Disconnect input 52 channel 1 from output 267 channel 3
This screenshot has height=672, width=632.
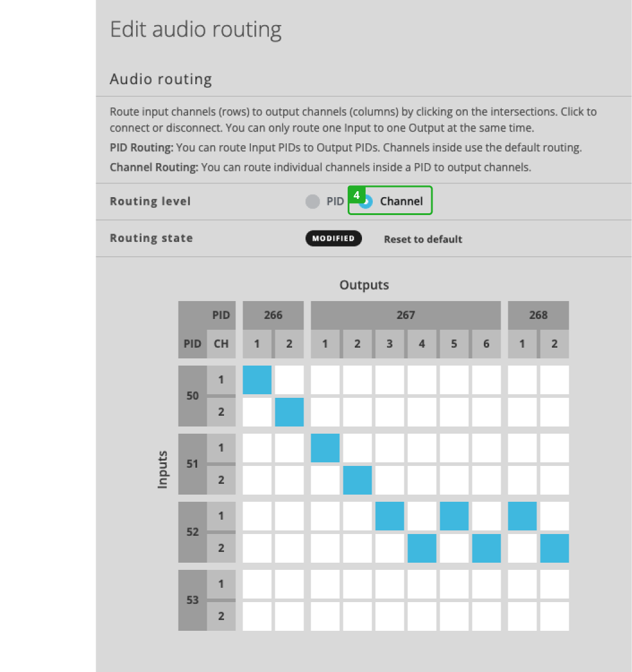389,516
